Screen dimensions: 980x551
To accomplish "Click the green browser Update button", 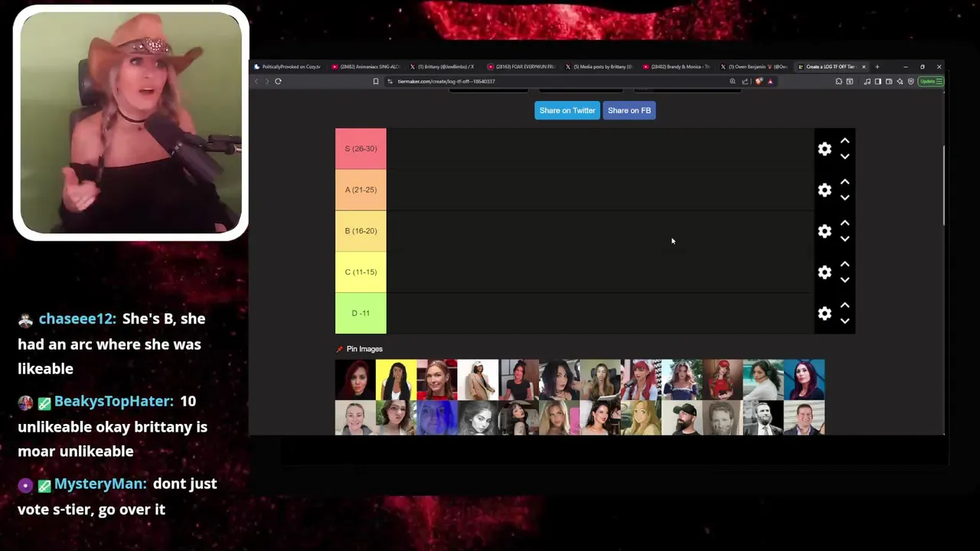I will 930,81.
